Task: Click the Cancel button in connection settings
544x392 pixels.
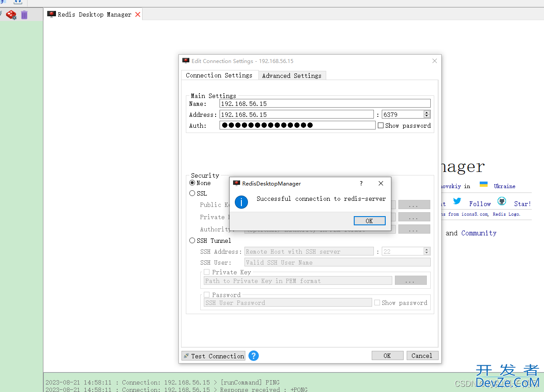Action: [422, 356]
